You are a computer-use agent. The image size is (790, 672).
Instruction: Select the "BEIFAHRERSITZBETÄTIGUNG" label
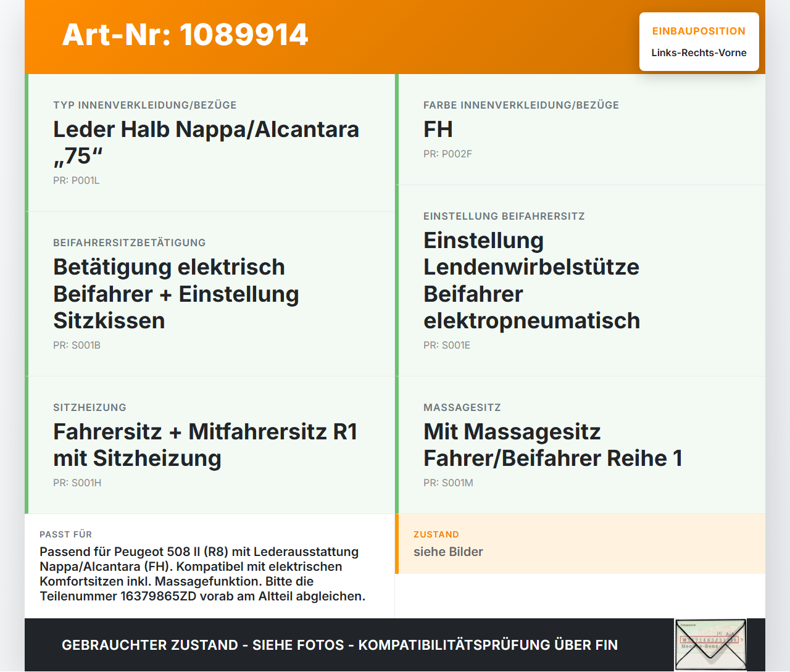coord(130,243)
